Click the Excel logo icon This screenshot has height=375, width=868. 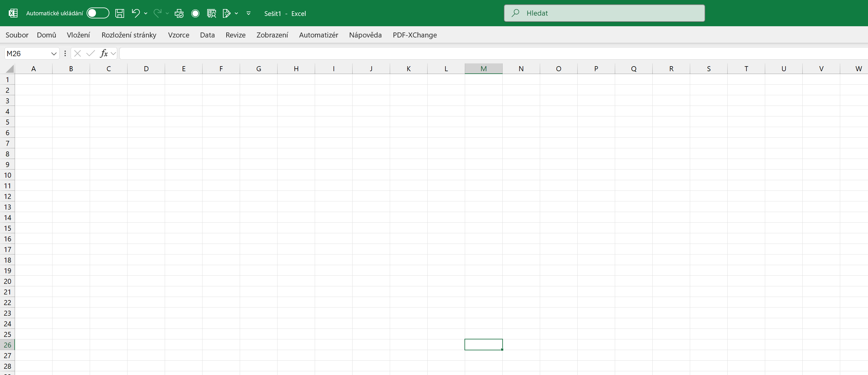coord(13,13)
